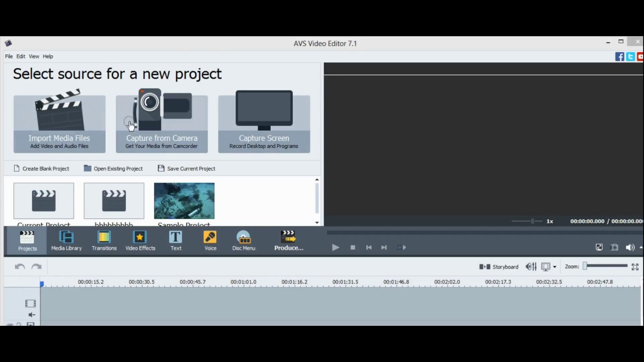Click the timeline playhead marker
The height and width of the screenshot is (362, 644).
click(42, 284)
